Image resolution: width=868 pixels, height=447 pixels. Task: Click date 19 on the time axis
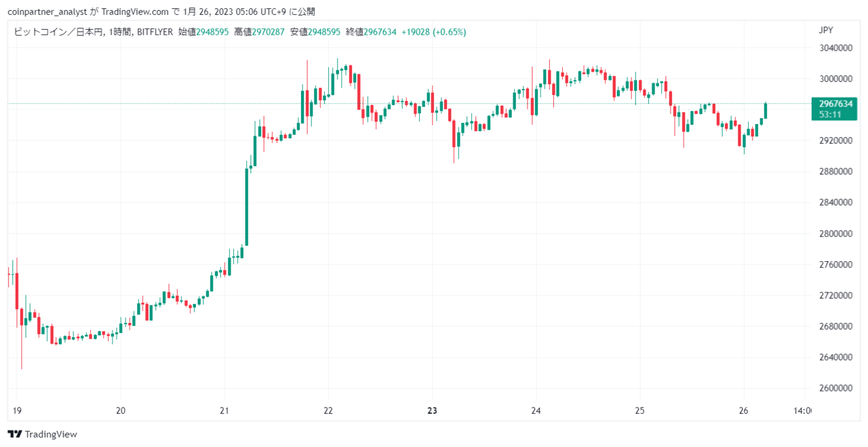pos(17,410)
